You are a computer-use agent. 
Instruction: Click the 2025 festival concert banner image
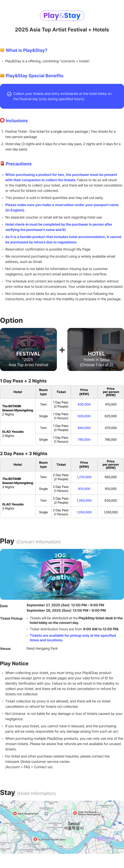pyautogui.click(x=62, y=574)
